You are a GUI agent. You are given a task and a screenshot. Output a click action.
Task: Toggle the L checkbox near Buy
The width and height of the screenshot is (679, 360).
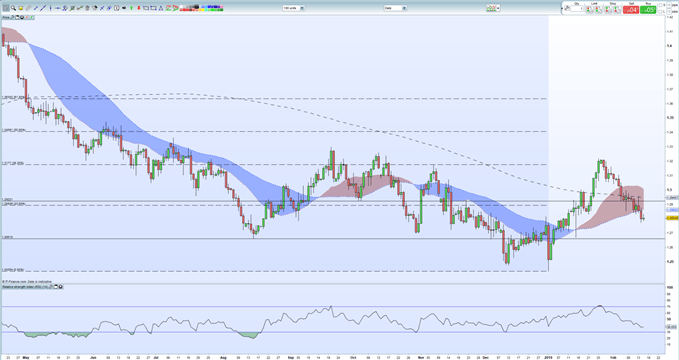(x=660, y=12)
